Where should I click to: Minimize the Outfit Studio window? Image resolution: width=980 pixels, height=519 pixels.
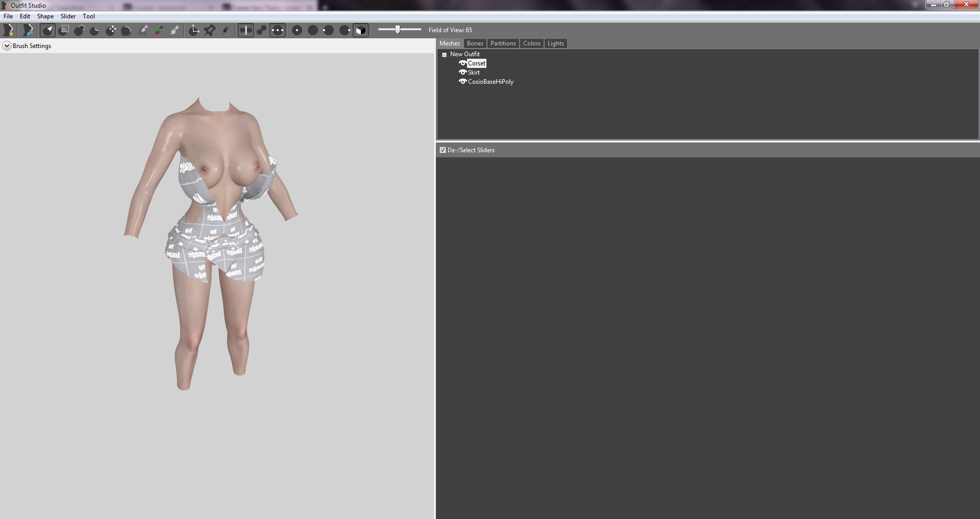point(933,5)
